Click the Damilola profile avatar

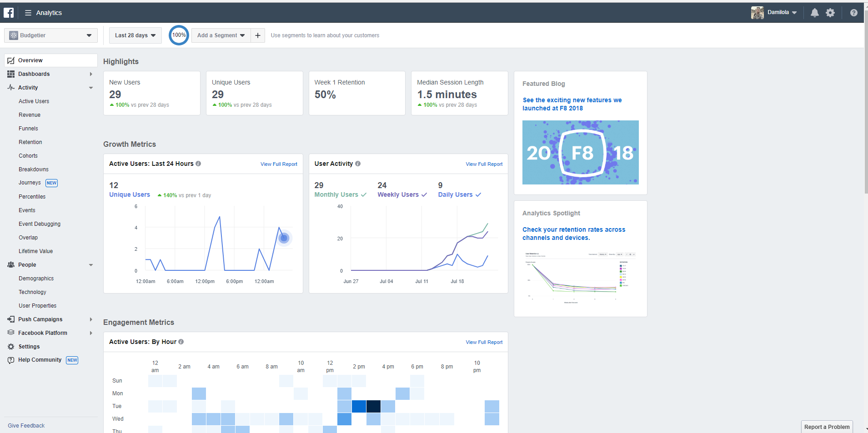(758, 13)
